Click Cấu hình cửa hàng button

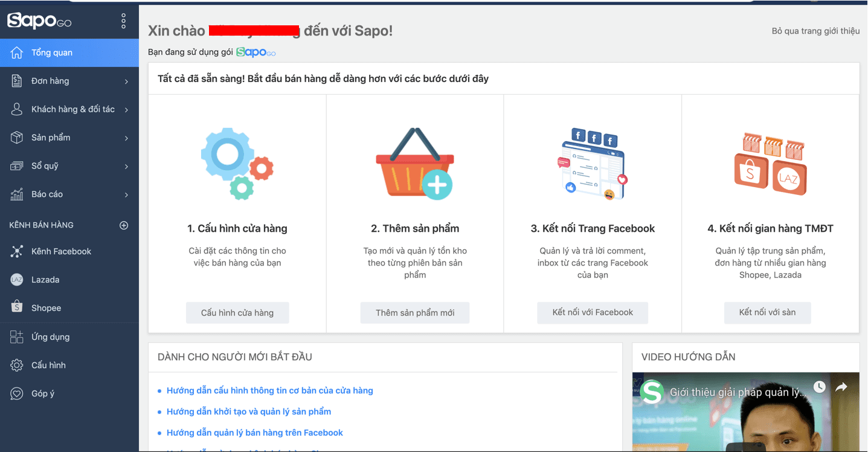237,313
